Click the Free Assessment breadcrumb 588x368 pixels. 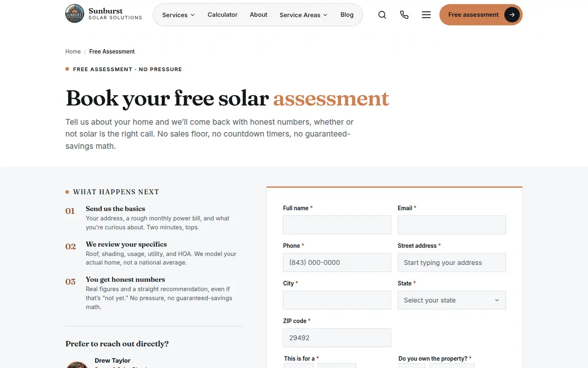click(112, 52)
